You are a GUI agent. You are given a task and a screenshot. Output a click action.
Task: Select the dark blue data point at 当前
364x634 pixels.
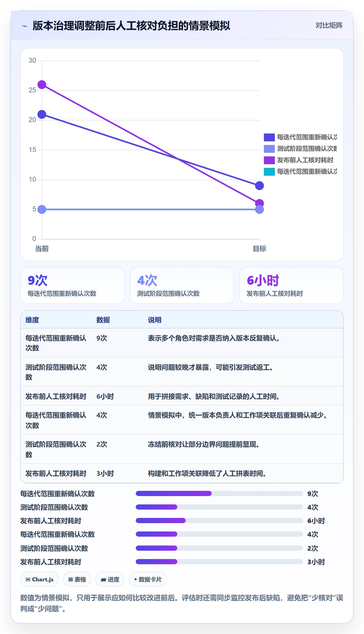click(42, 114)
